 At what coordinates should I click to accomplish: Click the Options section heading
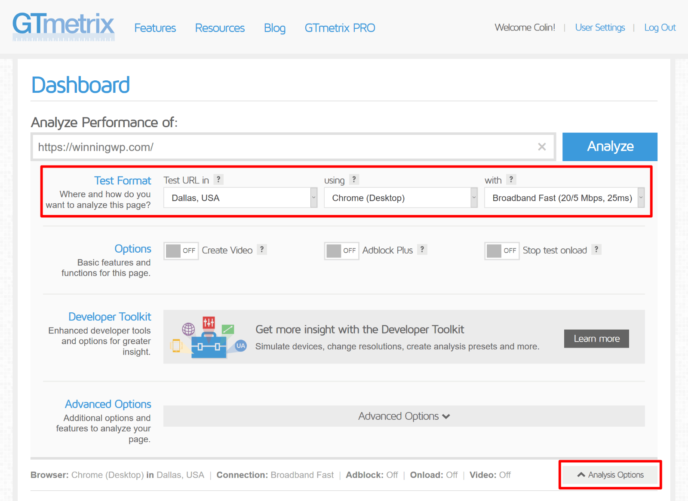coord(133,249)
